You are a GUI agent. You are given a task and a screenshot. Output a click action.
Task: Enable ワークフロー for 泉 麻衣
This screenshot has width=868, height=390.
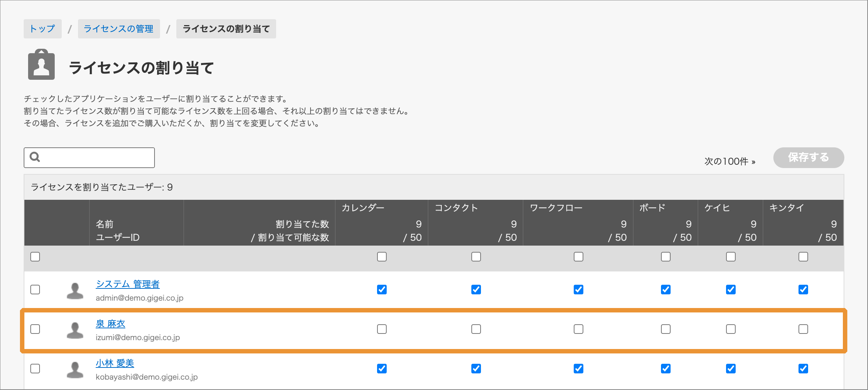point(579,329)
